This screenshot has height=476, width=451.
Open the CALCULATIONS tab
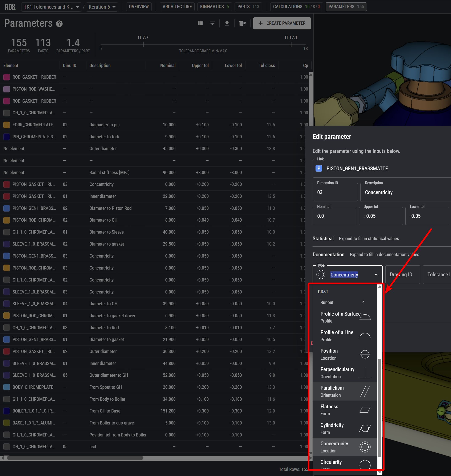pos(296,7)
